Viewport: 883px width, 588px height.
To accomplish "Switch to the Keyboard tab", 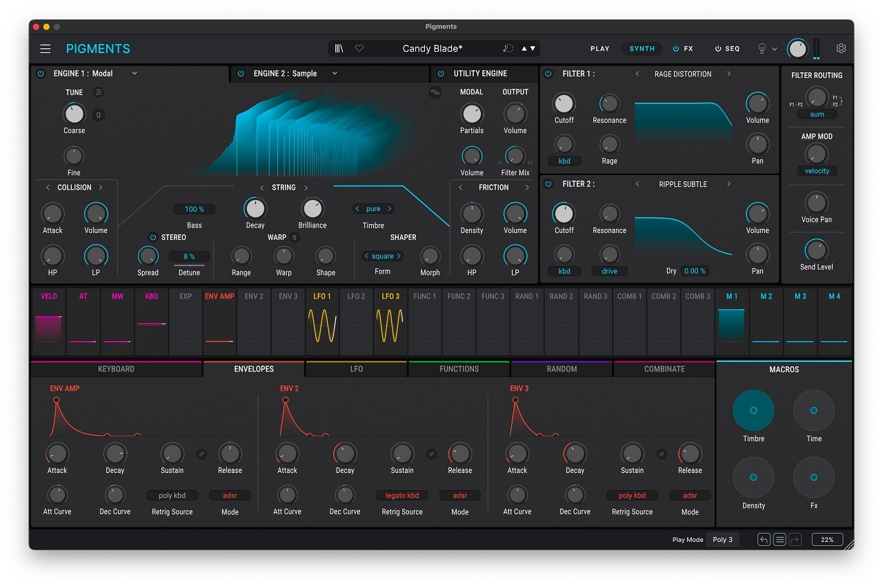I will [x=116, y=369].
